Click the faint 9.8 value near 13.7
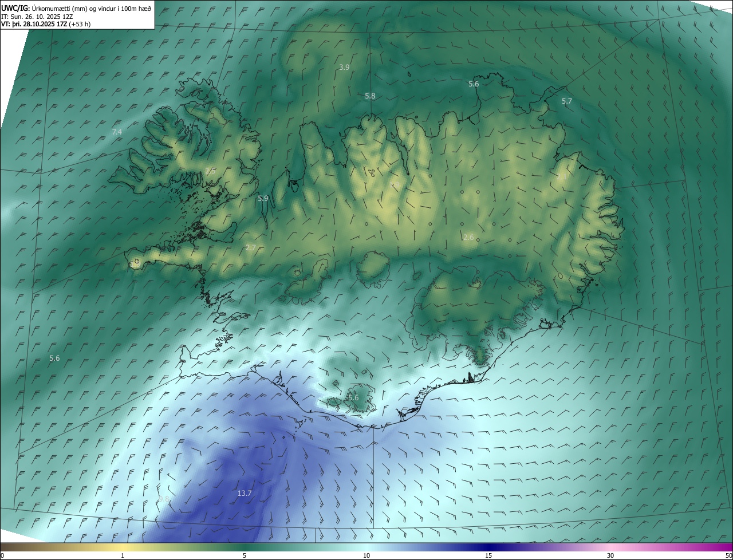The width and height of the screenshot is (733, 560). pos(164,499)
